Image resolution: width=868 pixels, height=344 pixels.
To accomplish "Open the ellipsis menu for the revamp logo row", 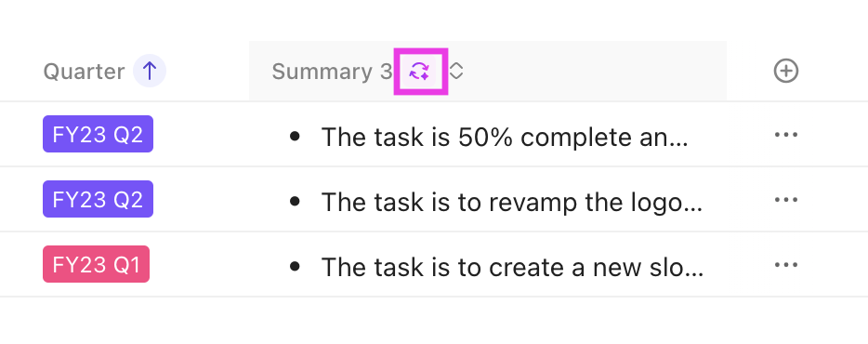I will click(x=786, y=199).
